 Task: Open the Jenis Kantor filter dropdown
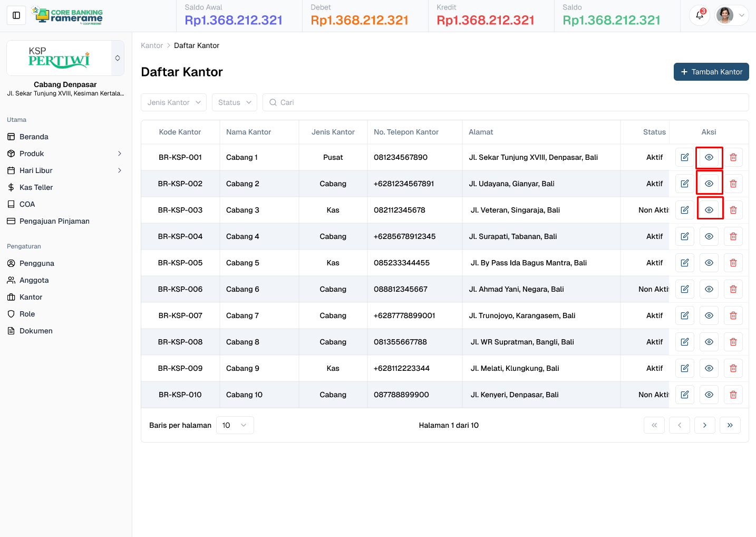(173, 102)
